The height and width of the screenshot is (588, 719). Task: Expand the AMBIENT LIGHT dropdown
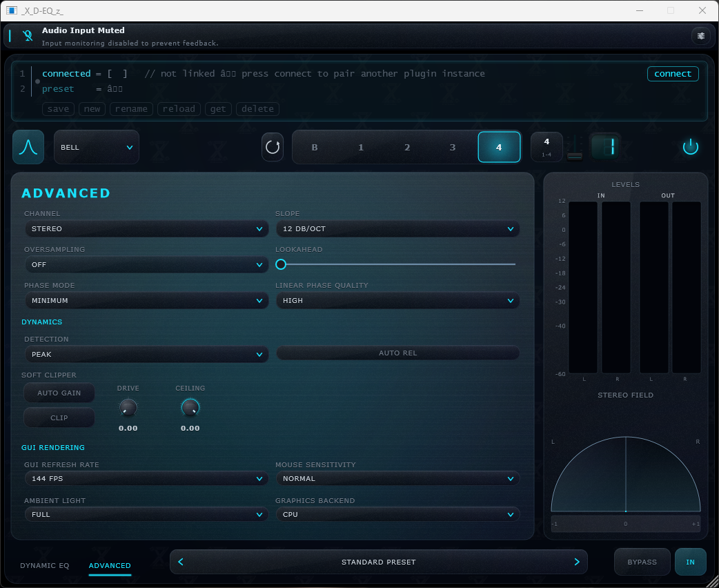[x=147, y=514]
